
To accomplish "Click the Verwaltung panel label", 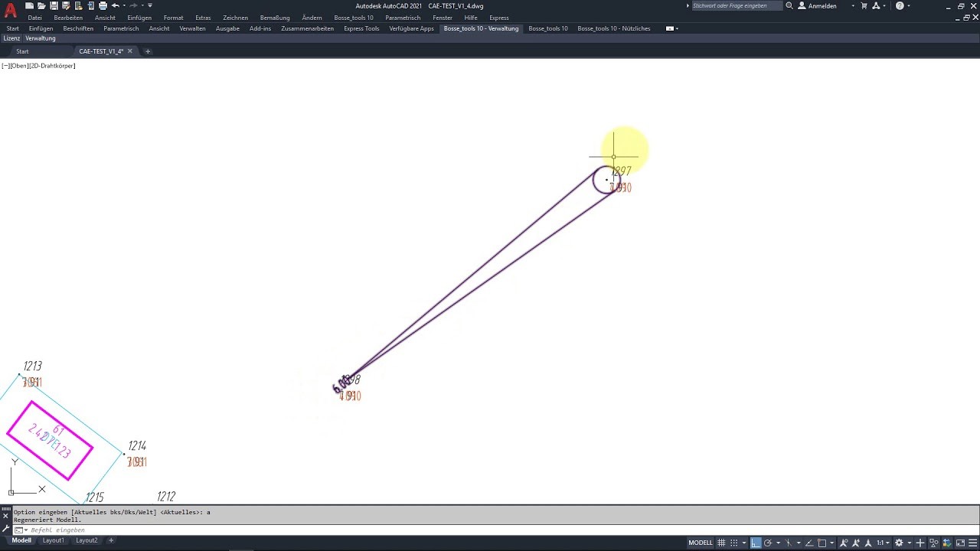I will pos(41,38).
